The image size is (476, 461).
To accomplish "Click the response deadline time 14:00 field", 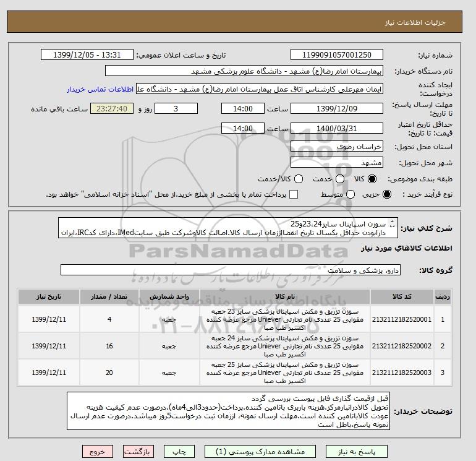I will [243, 108].
